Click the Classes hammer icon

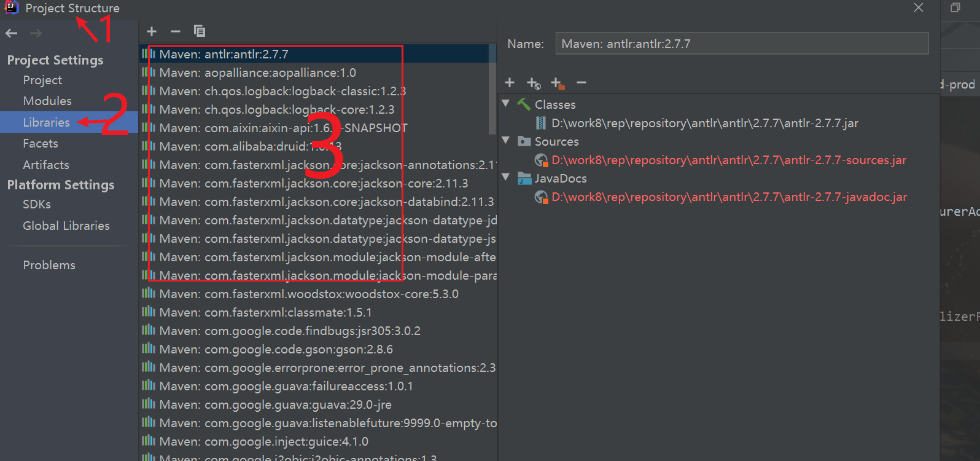[x=524, y=104]
